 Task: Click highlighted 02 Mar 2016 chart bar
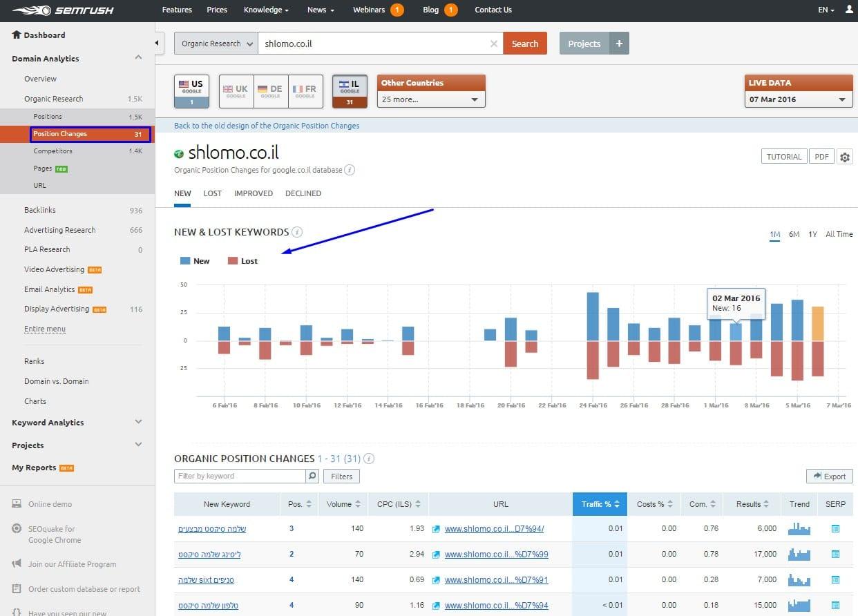[736, 331]
